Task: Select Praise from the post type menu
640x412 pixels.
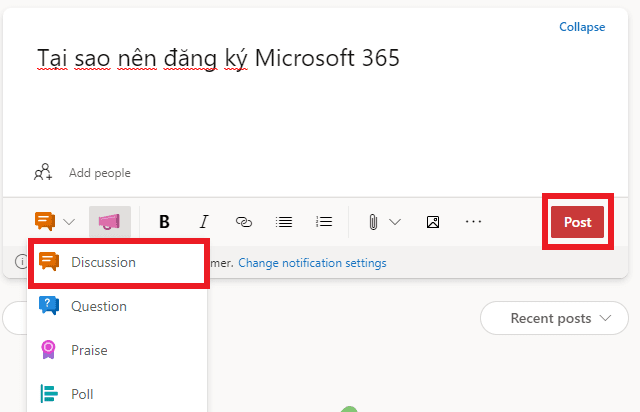Action: coord(118,350)
